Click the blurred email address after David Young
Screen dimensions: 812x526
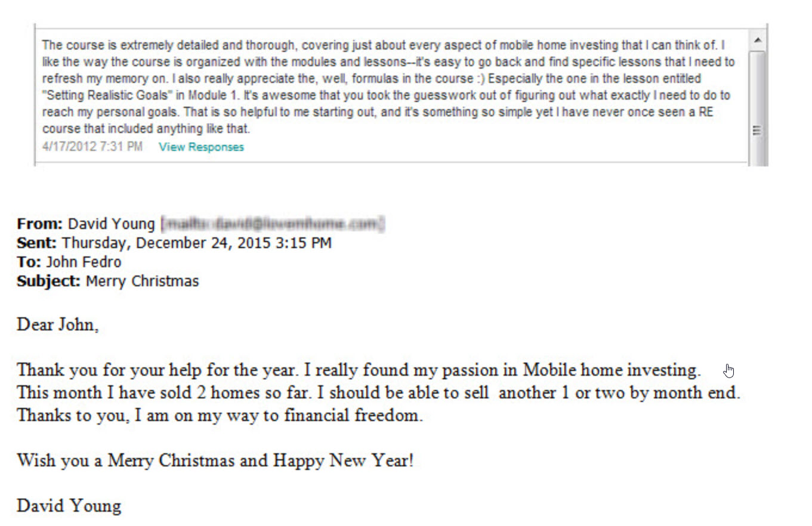point(273,224)
